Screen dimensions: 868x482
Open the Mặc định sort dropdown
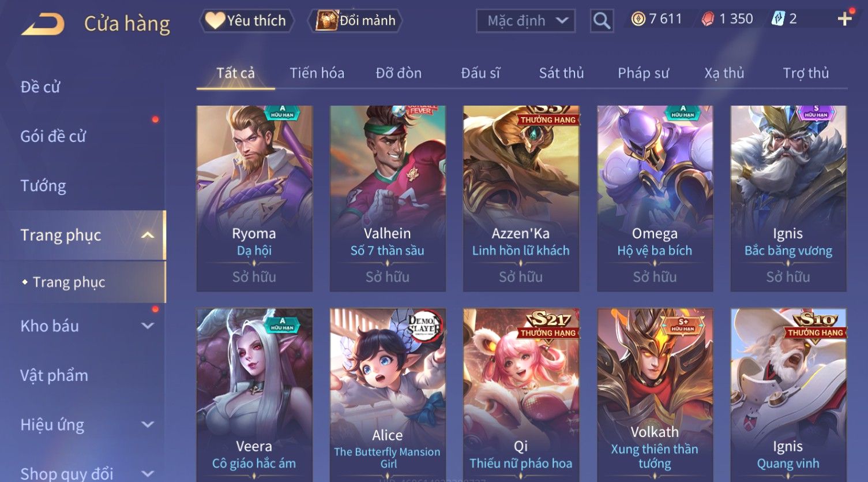tap(526, 21)
